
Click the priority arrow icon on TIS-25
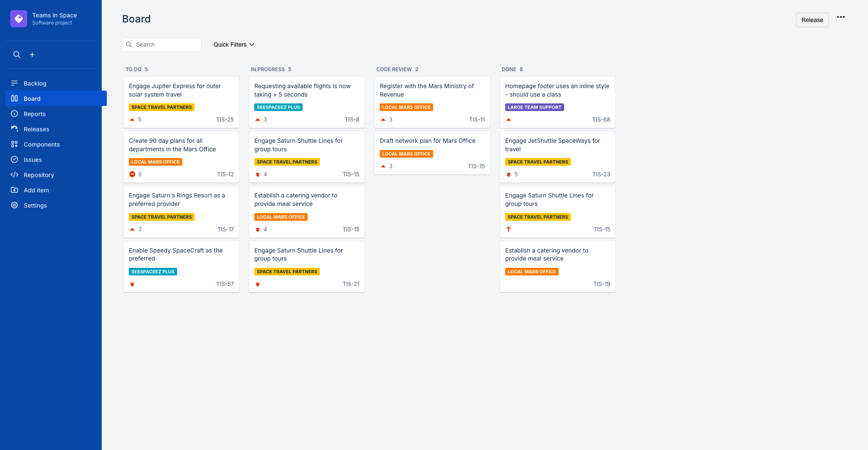pos(132,120)
